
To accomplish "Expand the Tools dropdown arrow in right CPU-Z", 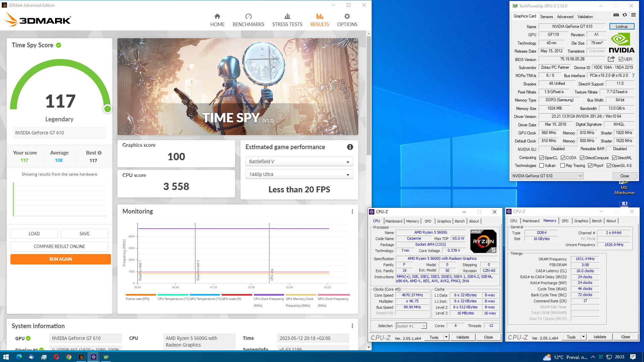I will [x=583, y=337].
